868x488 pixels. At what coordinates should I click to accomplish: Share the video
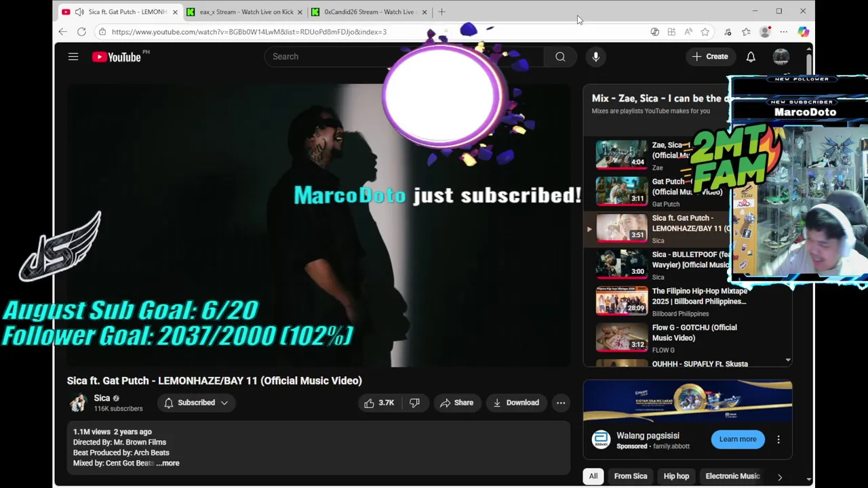[457, 403]
